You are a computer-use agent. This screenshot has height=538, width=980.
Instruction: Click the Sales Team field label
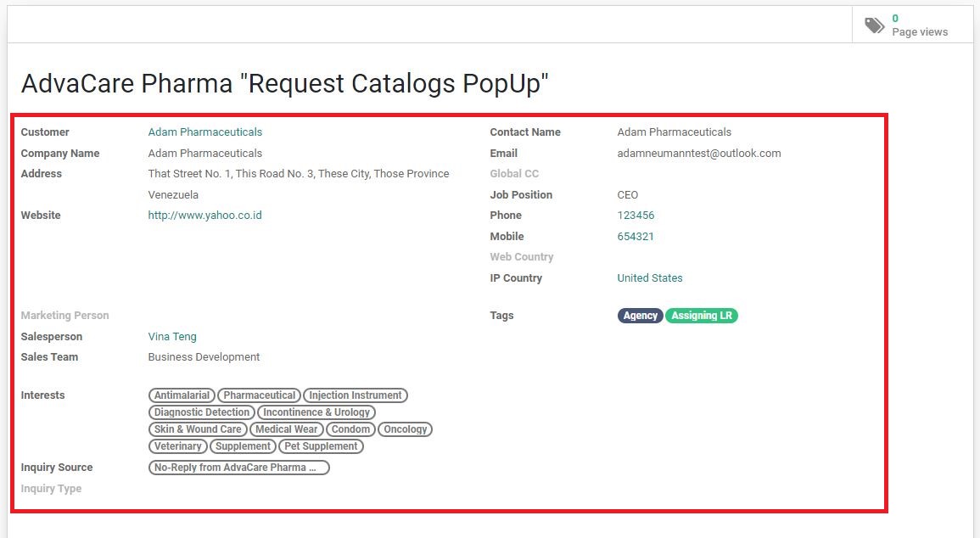[x=49, y=356]
